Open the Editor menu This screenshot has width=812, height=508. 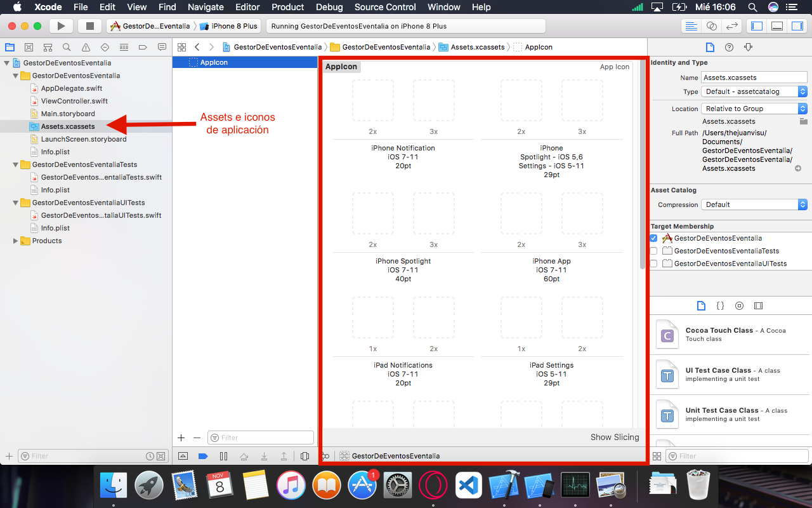[247, 7]
